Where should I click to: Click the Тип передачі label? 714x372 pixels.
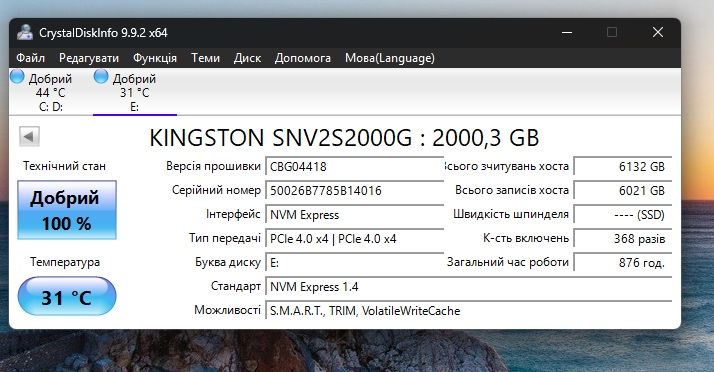point(225,238)
